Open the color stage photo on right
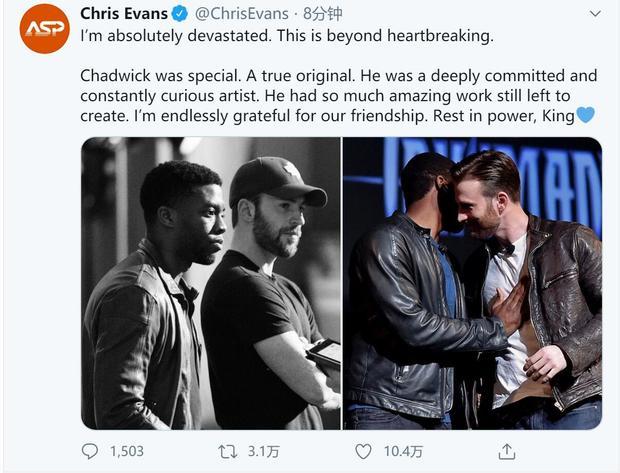The width and height of the screenshot is (620, 473). (473, 283)
